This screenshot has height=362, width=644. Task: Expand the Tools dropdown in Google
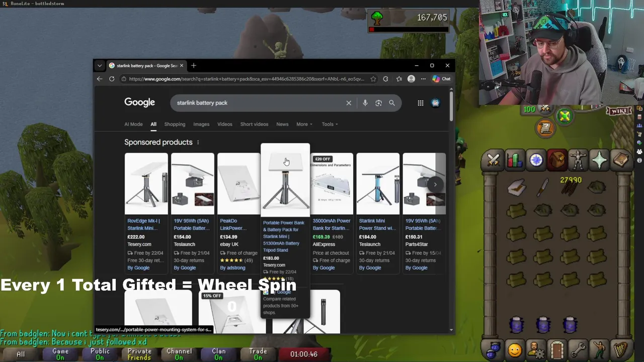[330, 124]
